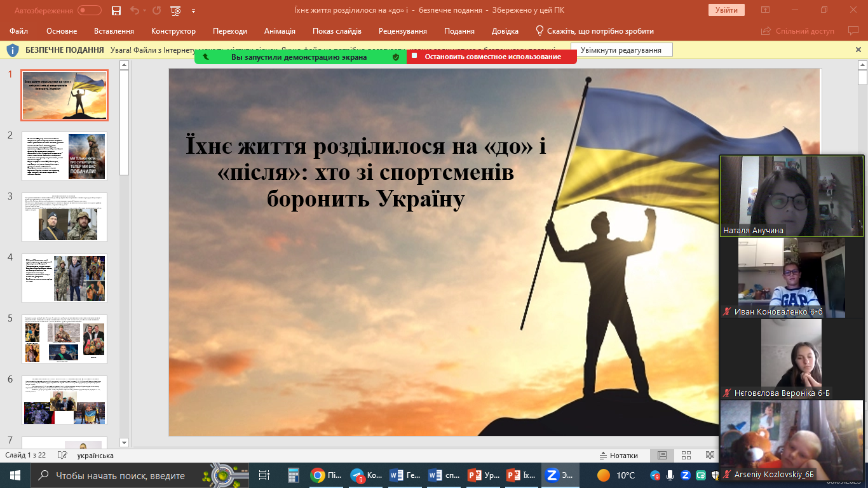This screenshot has height=488, width=868.
Task: Open Chrome window in the taskbar
Action: tap(327, 475)
